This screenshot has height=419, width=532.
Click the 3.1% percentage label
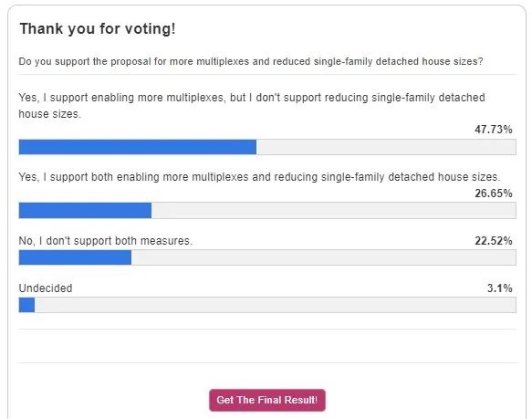point(500,288)
